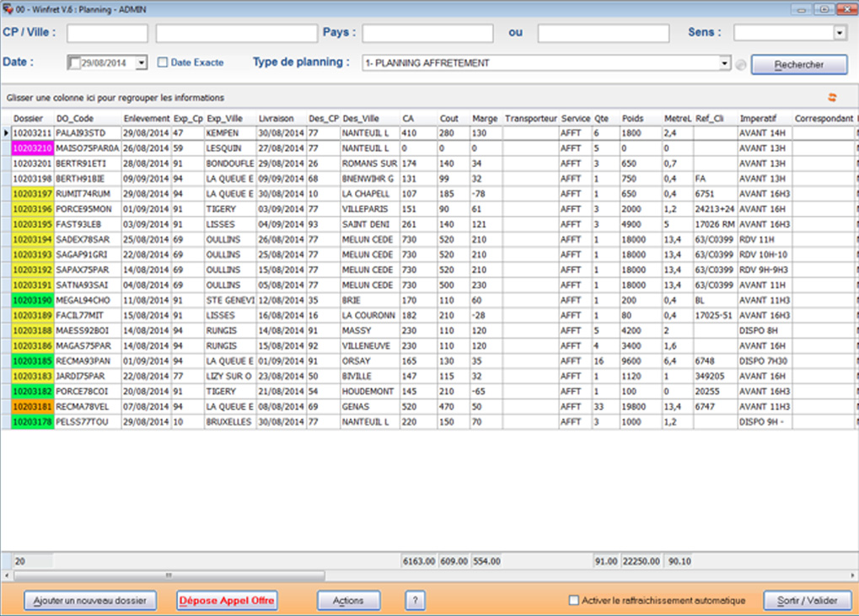Click the Rechercher button

pyautogui.click(x=799, y=65)
